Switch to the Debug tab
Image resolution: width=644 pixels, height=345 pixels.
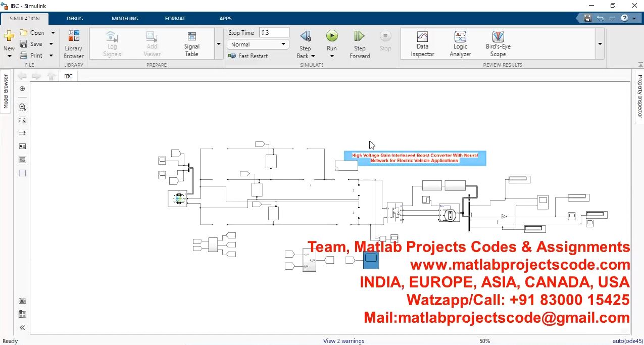tap(75, 18)
